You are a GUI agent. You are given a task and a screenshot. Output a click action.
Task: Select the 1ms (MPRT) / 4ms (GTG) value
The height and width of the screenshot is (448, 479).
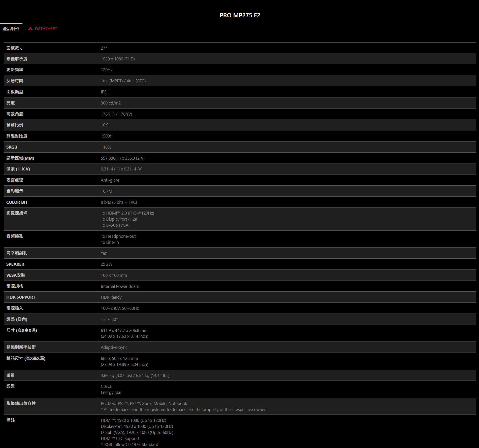(123, 81)
